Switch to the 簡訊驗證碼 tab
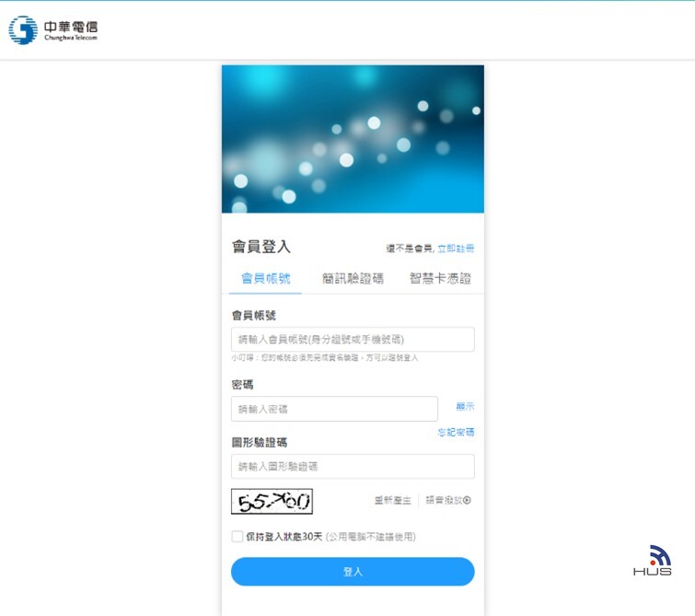 pyautogui.click(x=353, y=278)
